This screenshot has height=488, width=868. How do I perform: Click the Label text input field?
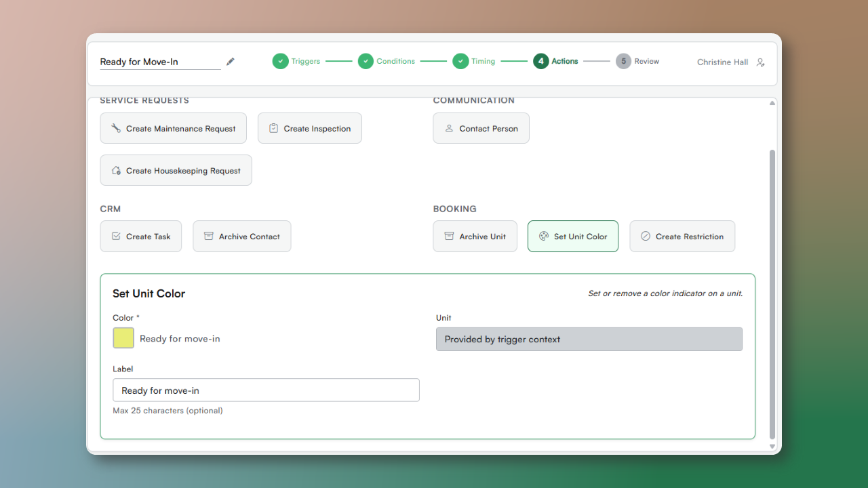tap(266, 390)
